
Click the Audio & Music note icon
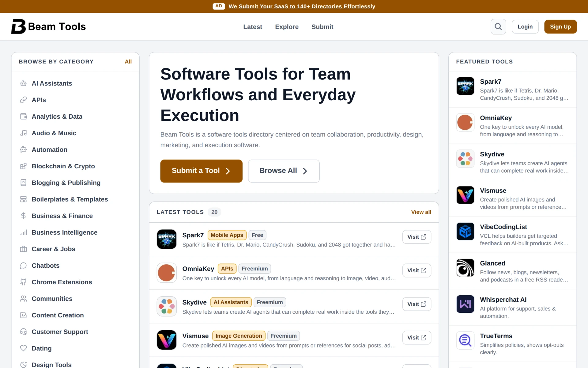tap(23, 133)
